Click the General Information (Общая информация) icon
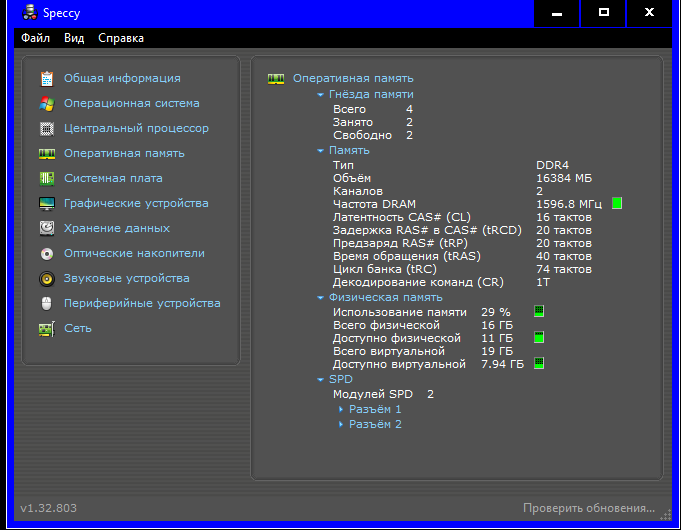This screenshot has height=530, width=681. tap(46, 78)
